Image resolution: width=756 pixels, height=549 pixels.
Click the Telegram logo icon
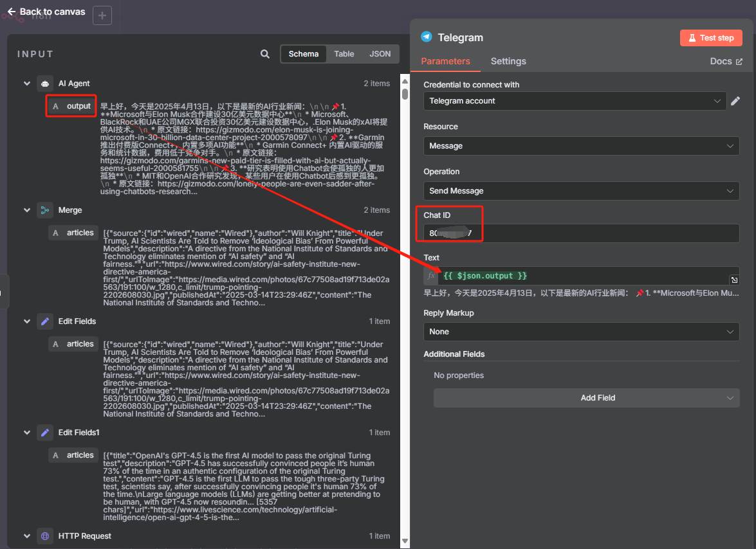[x=426, y=37]
